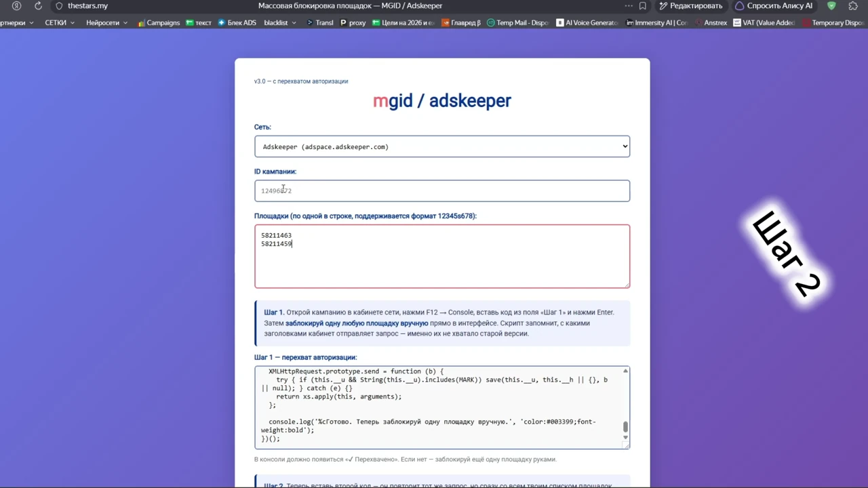
Task: Click the code box scroll-up arrow
Action: [625, 371]
